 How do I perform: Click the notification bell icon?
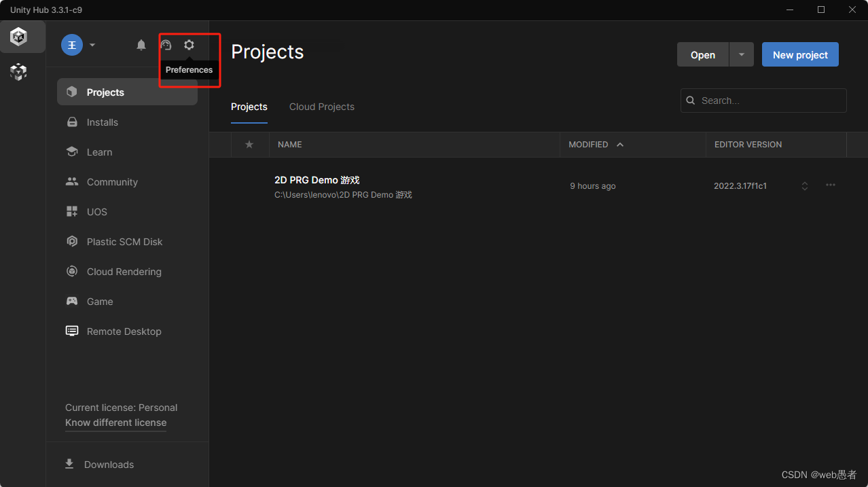click(x=141, y=45)
